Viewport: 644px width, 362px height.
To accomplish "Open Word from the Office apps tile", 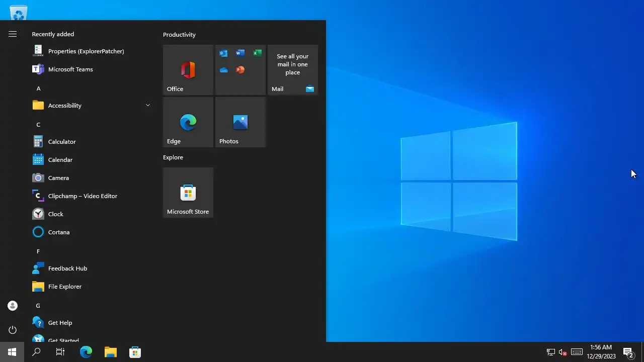I will pos(240,53).
